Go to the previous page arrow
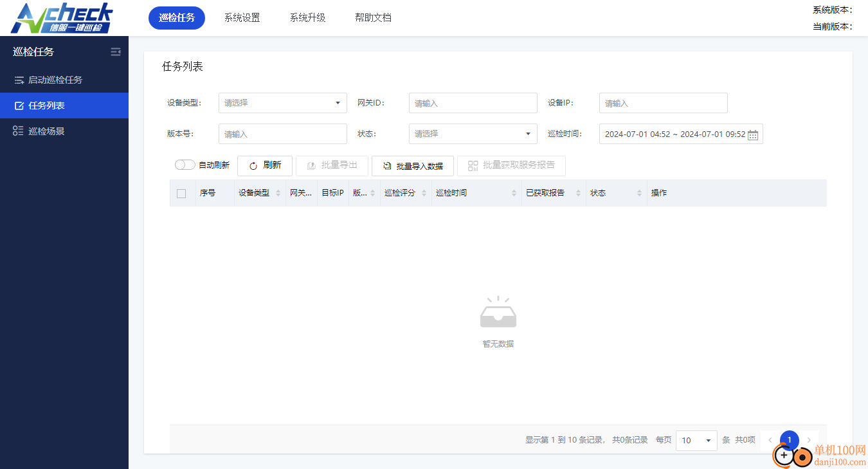 point(770,440)
